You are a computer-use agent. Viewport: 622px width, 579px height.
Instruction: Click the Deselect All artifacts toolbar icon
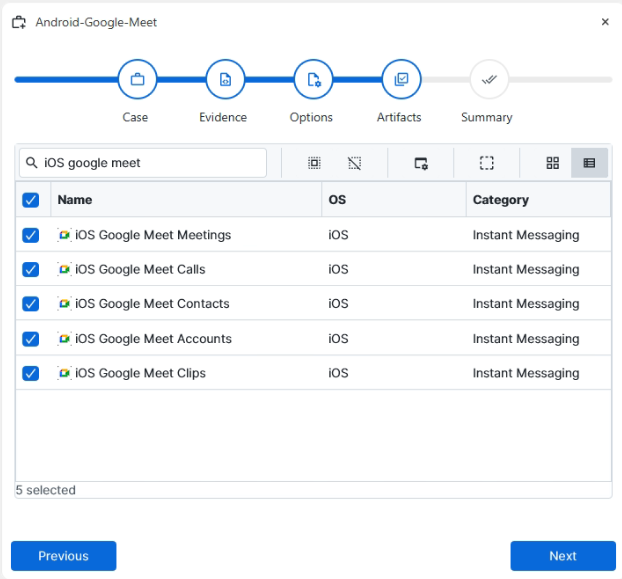(355, 163)
